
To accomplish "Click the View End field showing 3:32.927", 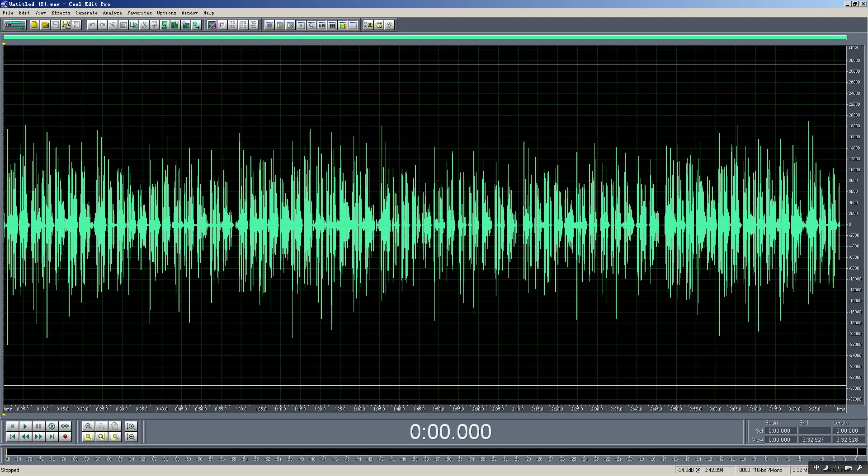I will 814,439.
